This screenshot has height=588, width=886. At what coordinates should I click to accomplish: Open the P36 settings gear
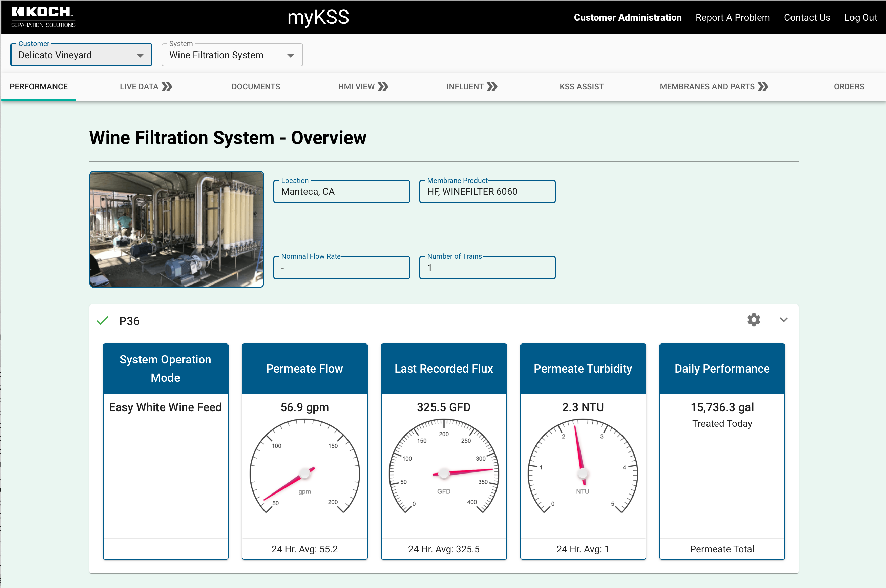754,320
